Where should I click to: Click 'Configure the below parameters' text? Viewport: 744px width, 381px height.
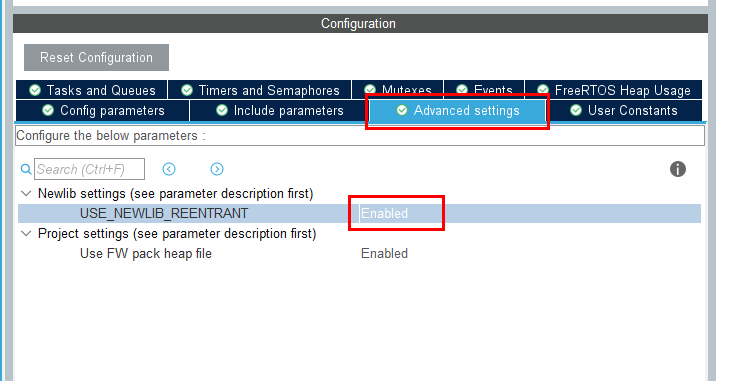coord(111,136)
